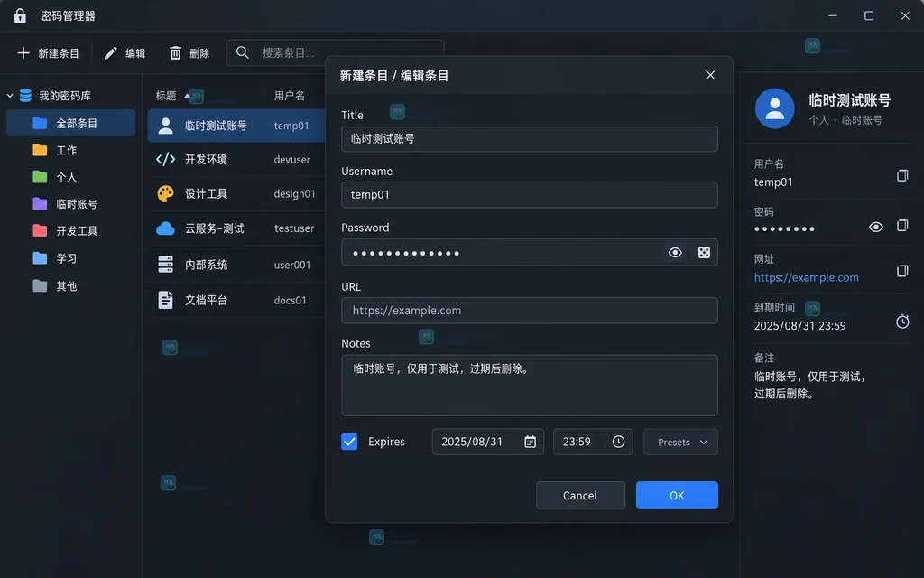Reveal the password in the dialog field
924x578 pixels.
675,253
